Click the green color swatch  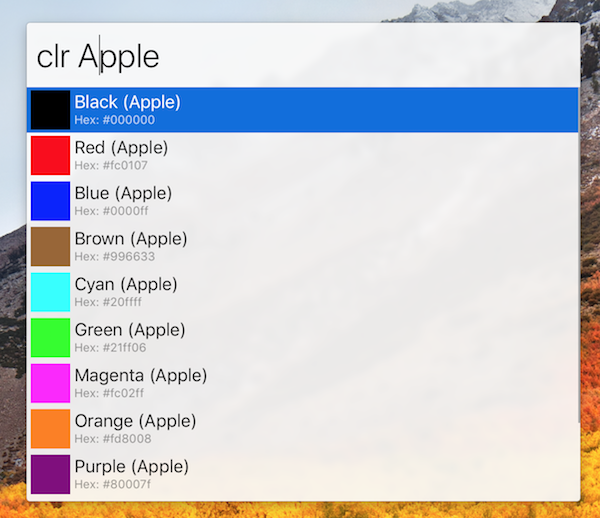(x=50, y=338)
